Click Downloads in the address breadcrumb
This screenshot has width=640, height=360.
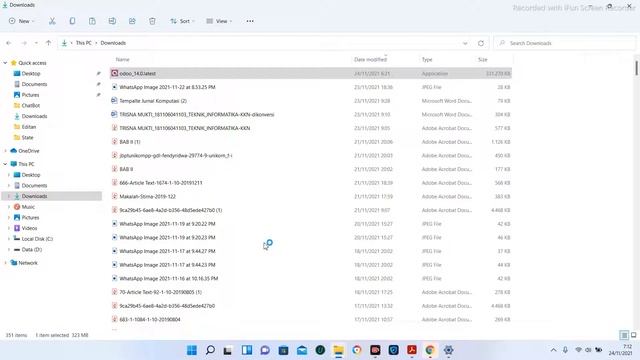(x=113, y=43)
